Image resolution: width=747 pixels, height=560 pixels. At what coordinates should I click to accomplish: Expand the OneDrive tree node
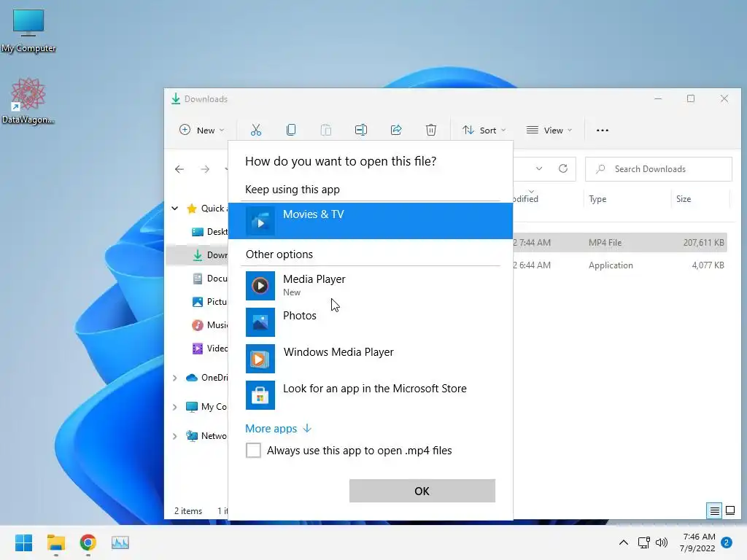pyautogui.click(x=175, y=378)
